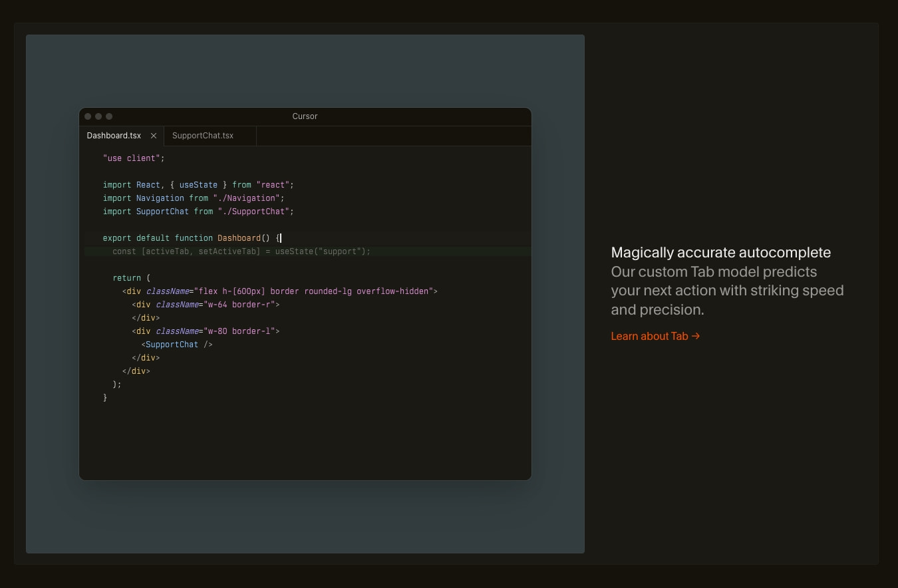Image resolution: width=898 pixels, height=588 pixels.
Task: Click the return ( line
Action: (132, 278)
